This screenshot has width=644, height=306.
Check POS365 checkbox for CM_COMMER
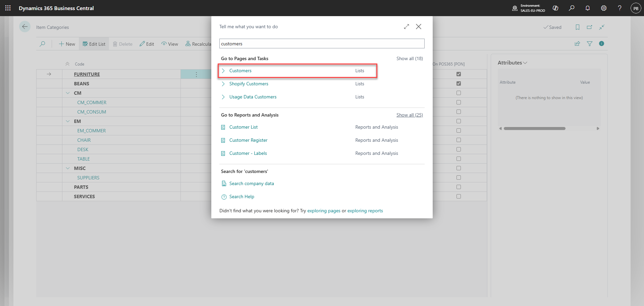click(459, 102)
